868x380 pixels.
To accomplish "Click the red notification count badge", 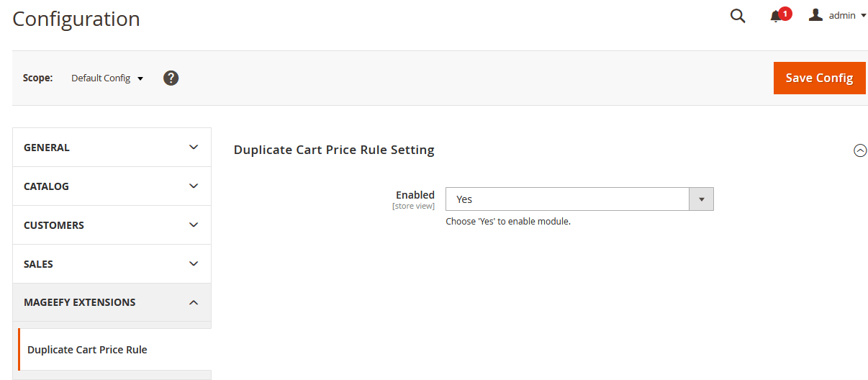I will (x=785, y=13).
